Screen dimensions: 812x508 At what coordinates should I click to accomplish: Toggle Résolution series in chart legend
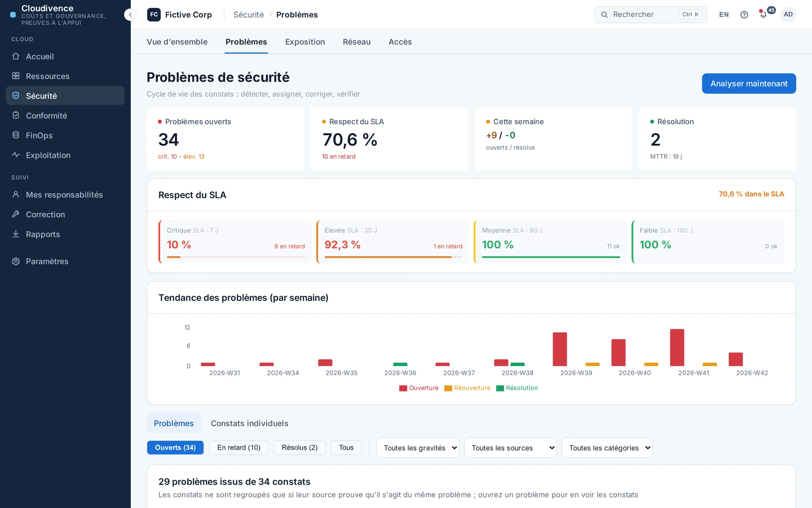coord(517,388)
